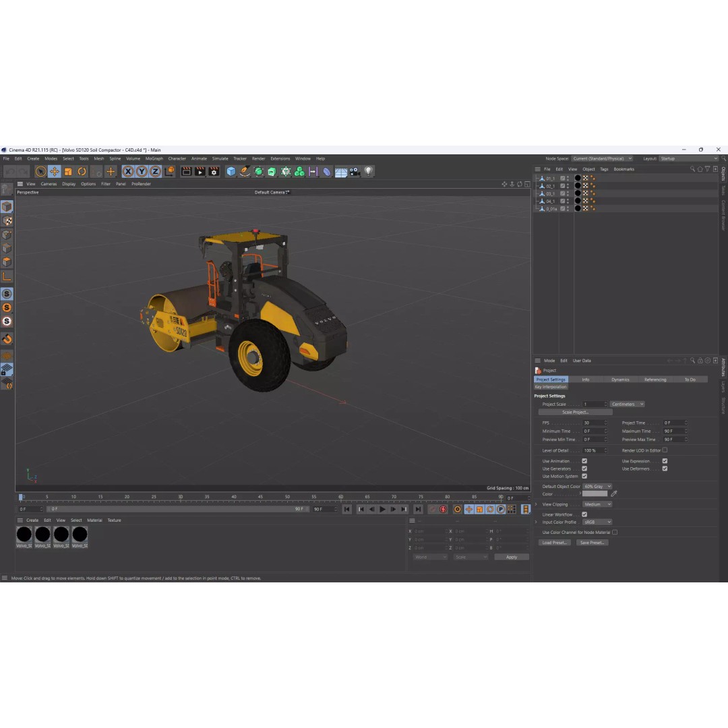Open the Centimeters unit dropdown
Screen dimensions: 728x728
pos(628,404)
